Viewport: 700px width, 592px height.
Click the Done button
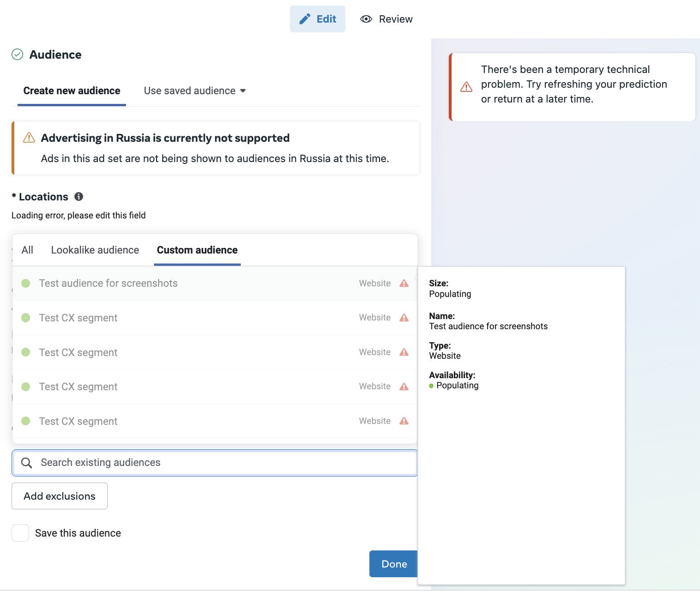coord(394,564)
